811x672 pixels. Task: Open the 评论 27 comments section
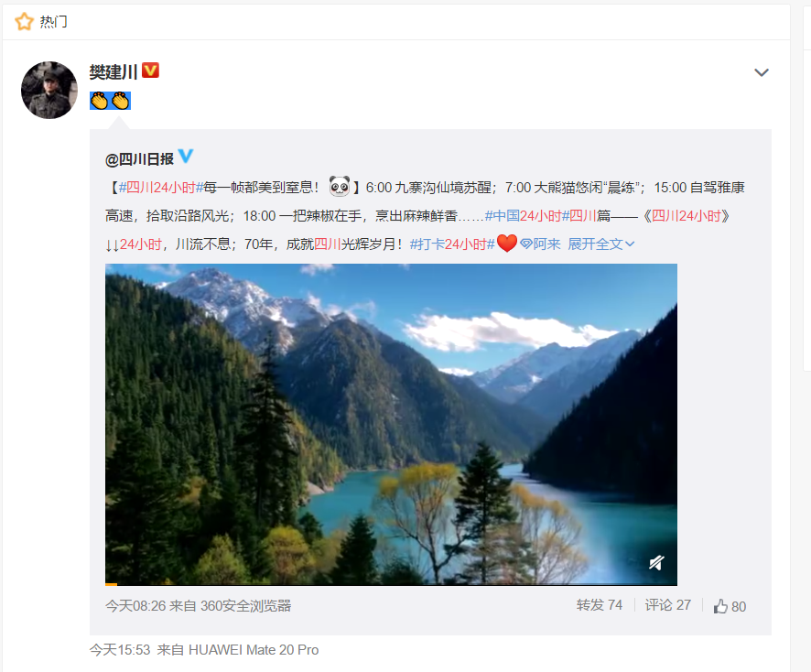point(667,605)
